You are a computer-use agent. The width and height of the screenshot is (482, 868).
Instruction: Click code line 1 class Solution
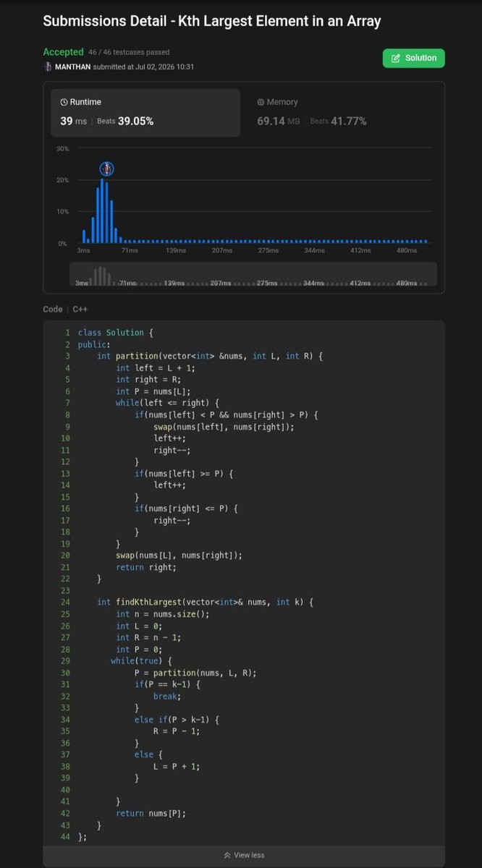click(116, 332)
